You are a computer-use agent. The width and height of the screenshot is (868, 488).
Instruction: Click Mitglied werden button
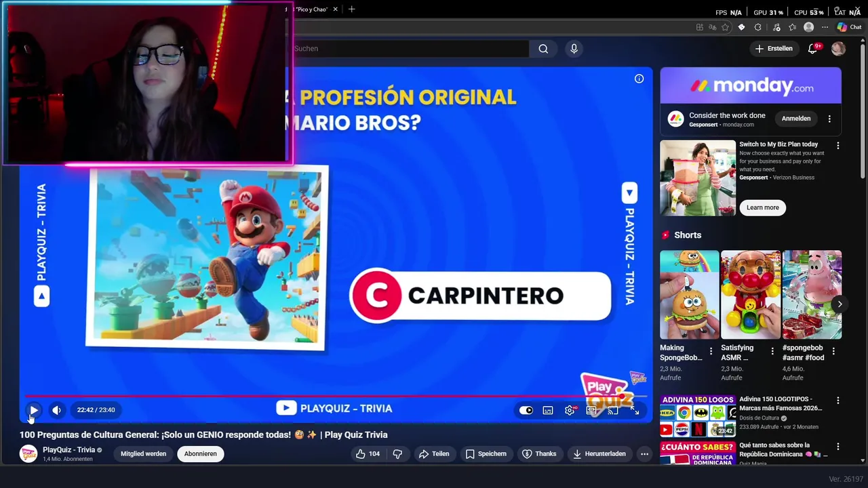143,454
